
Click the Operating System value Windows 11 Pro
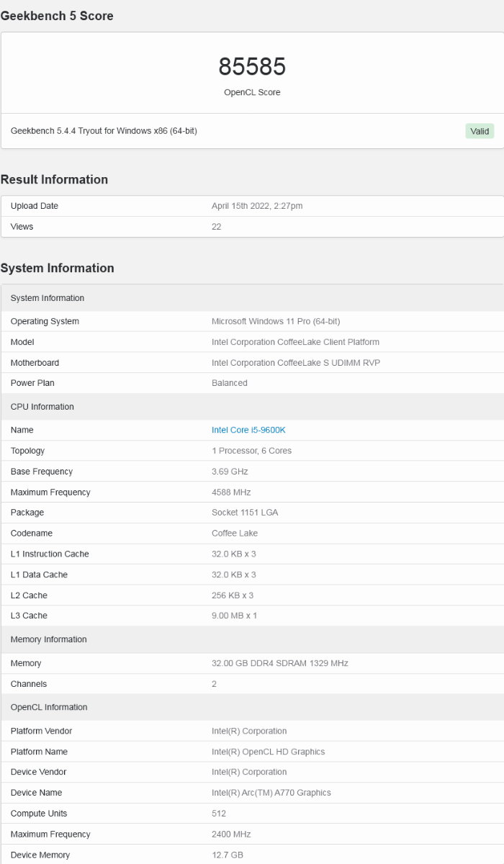click(276, 321)
